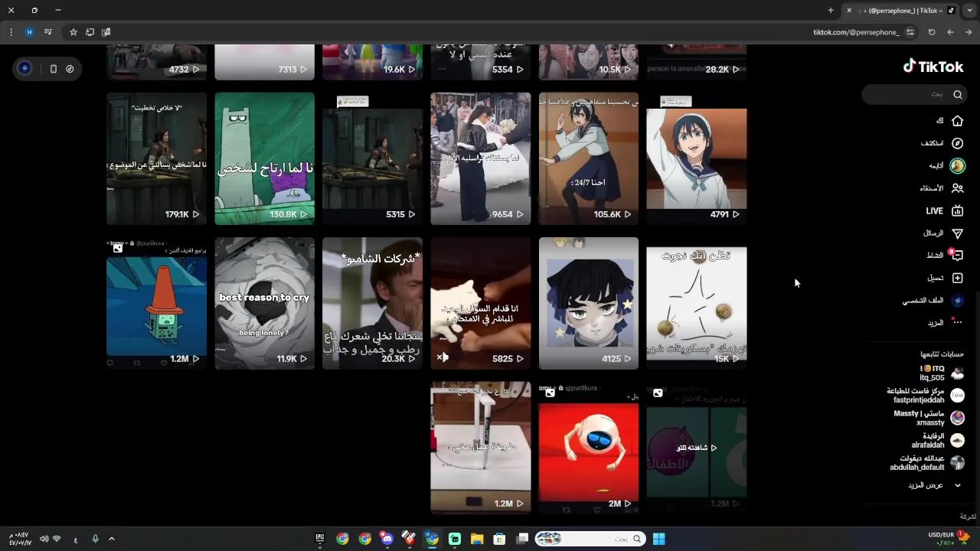Click the floating phone overlay icon
This screenshot has height=551, width=980.
click(53, 69)
